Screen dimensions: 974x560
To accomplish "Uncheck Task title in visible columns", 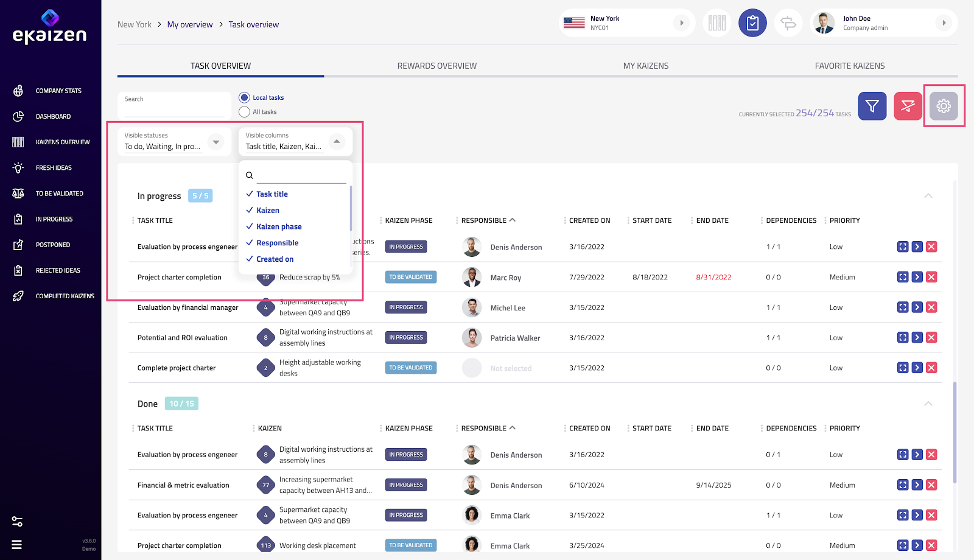I will point(267,194).
